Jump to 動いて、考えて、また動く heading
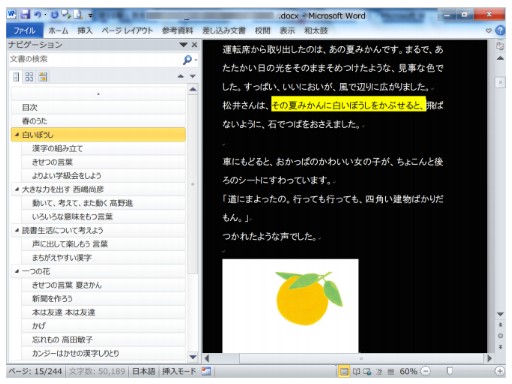This screenshot has width=512, height=384. 103,203
